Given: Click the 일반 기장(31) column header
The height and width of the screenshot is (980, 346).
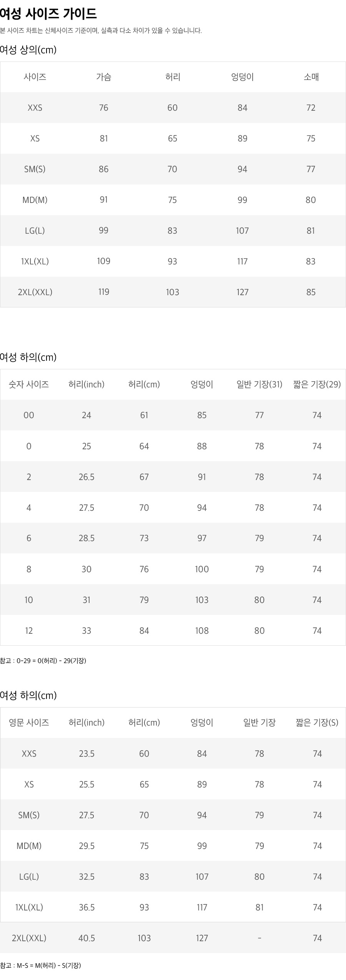Looking at the screenshot, I should pos(259,384).
